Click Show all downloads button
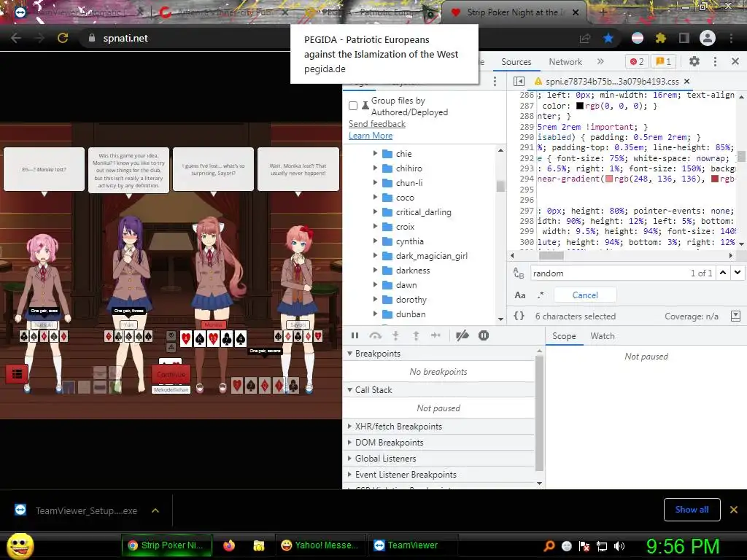 (x=692, y=510)
